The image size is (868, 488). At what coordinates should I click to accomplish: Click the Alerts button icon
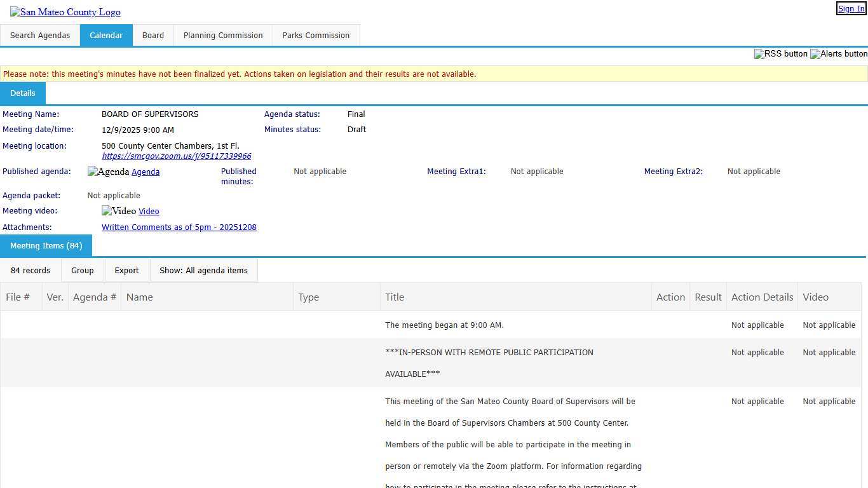pyautogui.click(x=839, y=54)
